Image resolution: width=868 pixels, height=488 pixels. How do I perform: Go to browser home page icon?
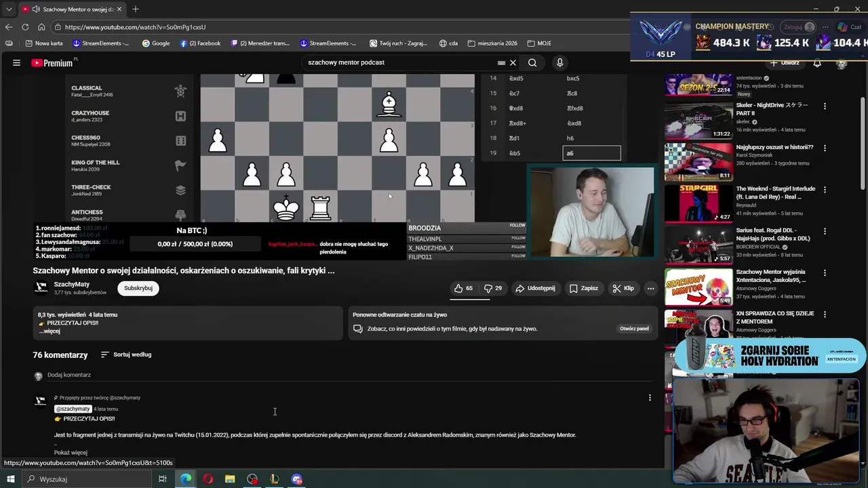point(41,27)
